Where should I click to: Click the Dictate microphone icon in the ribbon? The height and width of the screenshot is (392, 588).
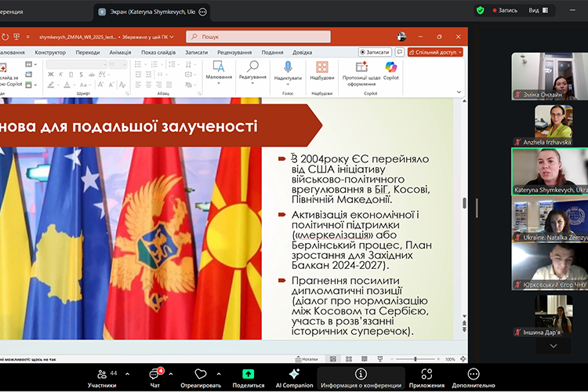coord(288,71)
